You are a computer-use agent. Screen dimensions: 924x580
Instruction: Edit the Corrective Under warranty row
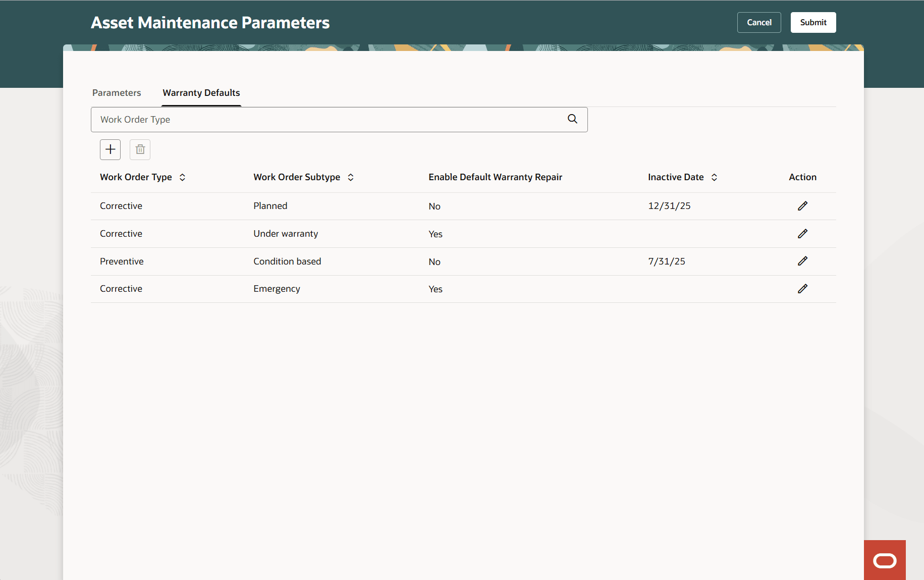(802, 233)
